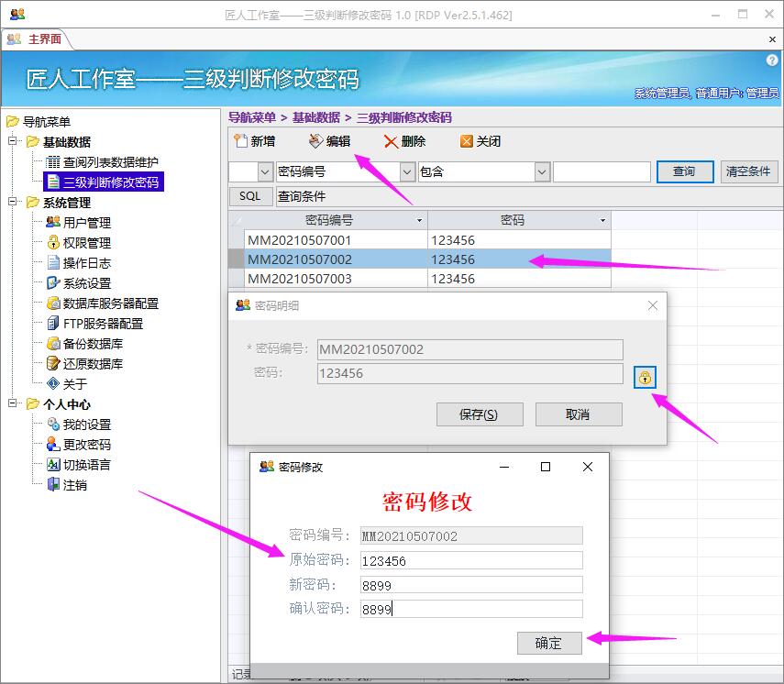Viewport: 784px width, 684px height.
Task: Click the lock icon beside the password field
Action: (x=645, y=378)
